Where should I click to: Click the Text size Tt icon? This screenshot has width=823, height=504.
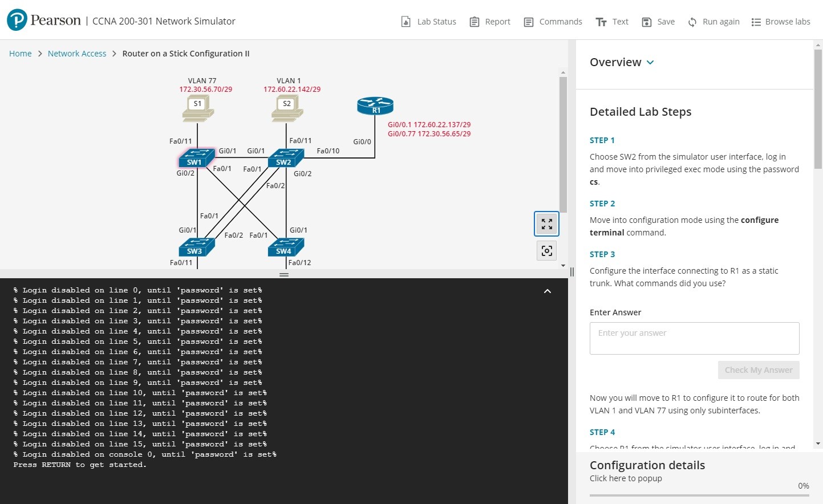pyautogui.click(x=601, y=22)
